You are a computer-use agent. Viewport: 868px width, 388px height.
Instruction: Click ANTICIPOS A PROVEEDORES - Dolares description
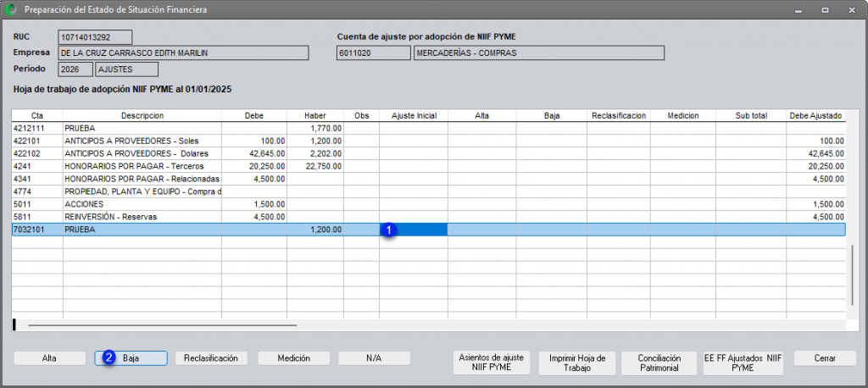[x=142, y=153]
